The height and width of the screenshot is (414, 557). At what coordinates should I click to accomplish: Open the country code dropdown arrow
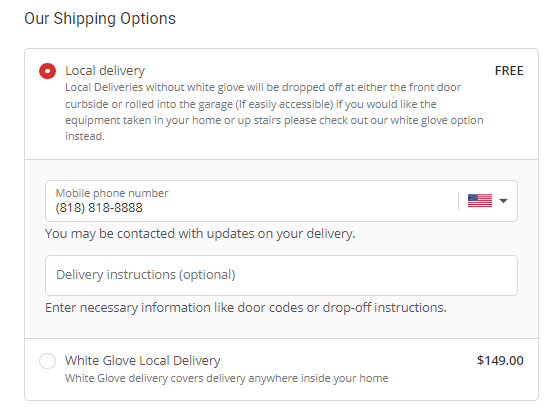[x=503, y=201]
